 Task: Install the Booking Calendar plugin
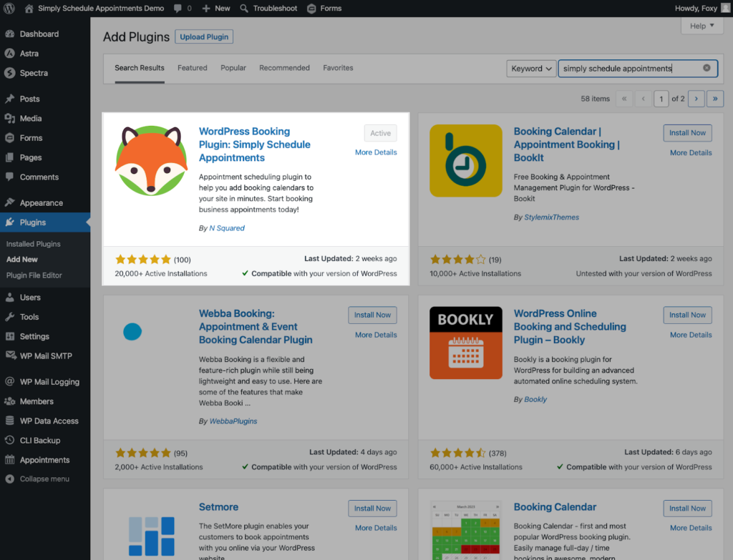click(x=687, y=509)
